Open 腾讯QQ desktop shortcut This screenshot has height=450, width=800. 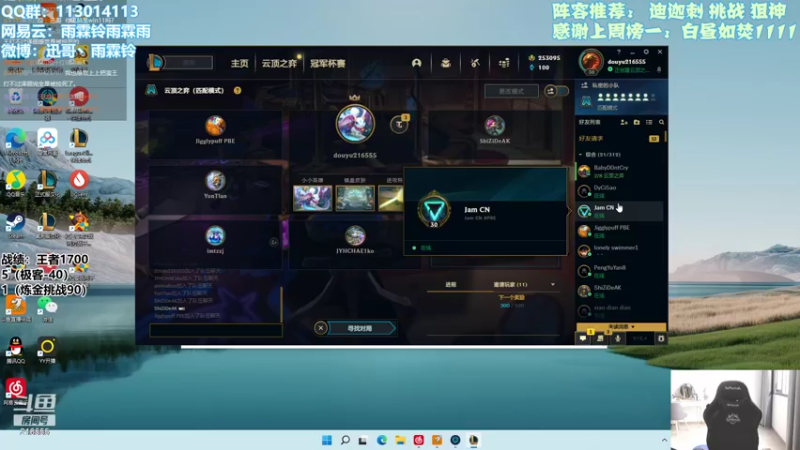click(15, 350)
